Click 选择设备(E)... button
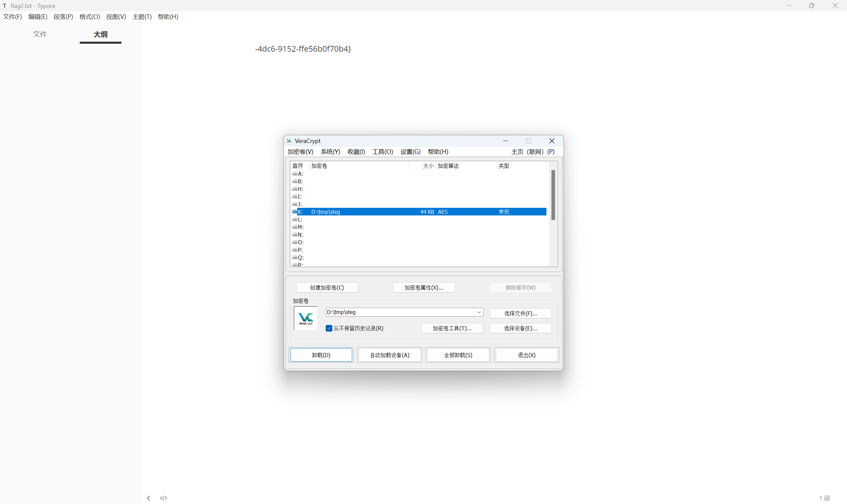Viewport: 847px width, 504px height. tap(521, 328)
